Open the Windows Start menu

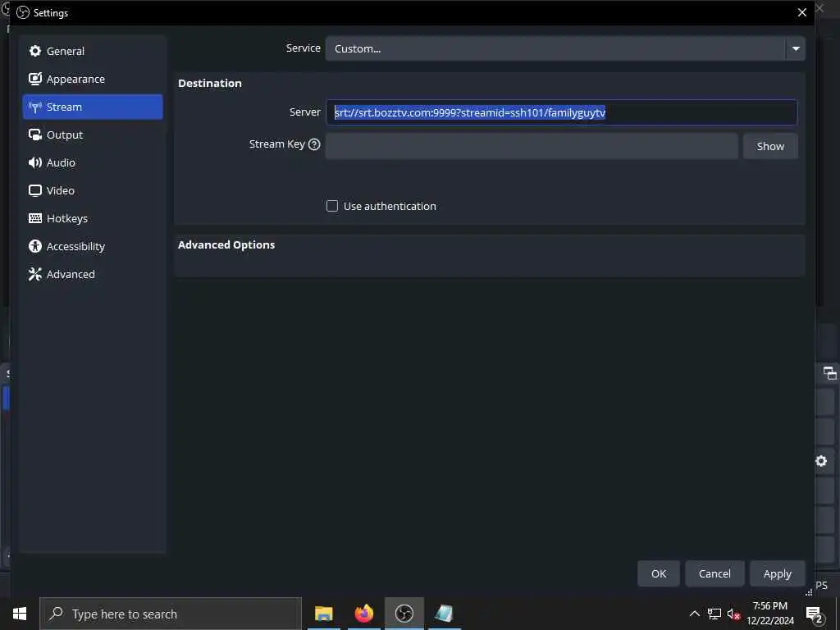click(x=20, y=614)
